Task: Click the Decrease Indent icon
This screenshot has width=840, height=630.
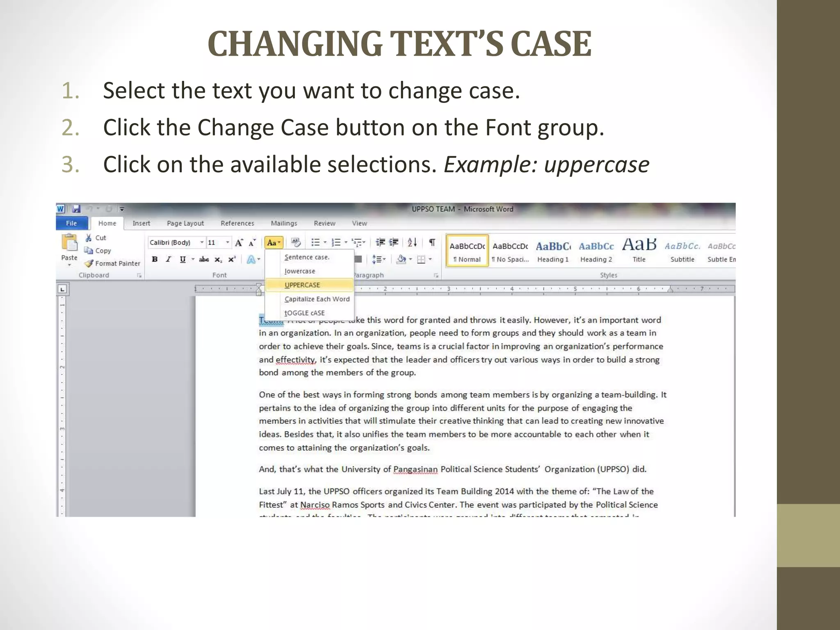Action: (x=380, y=242)
